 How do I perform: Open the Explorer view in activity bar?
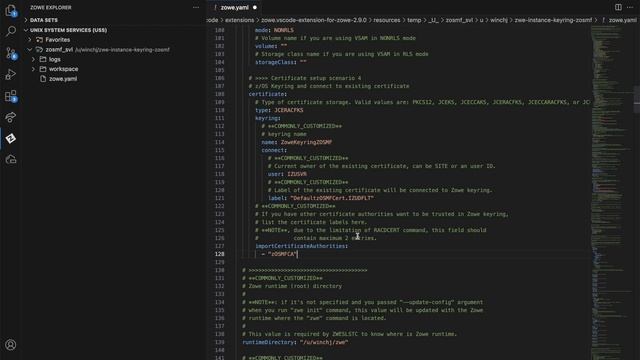pos(11,10)
